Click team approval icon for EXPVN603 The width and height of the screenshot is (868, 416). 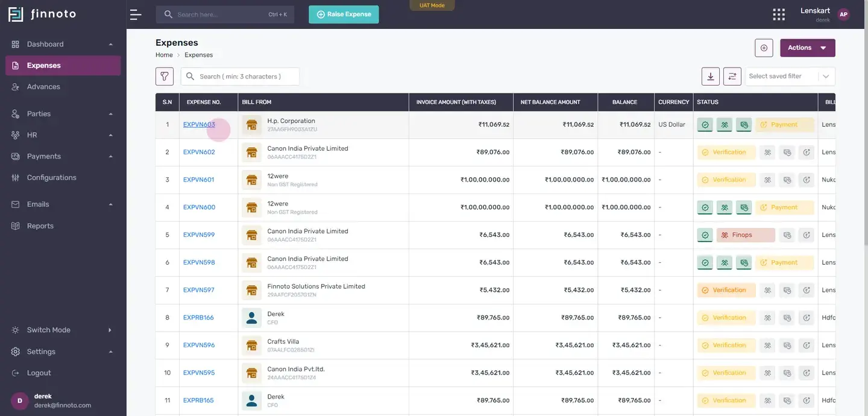(x=724, y=125)
